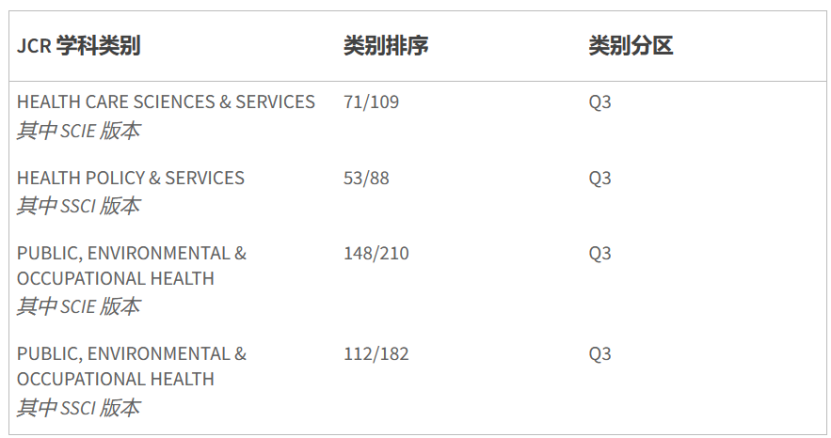
Task: Click Q3 in the Health Care Sciences row
Action: [x=600, y=102]
